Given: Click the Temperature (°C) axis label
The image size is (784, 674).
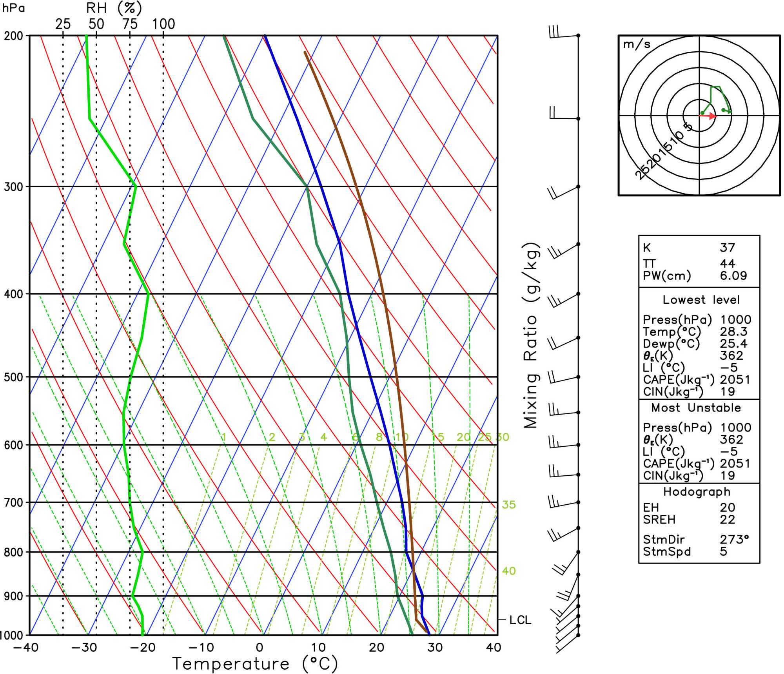Looking at the screenshot, I should click(x=255, y=664).
